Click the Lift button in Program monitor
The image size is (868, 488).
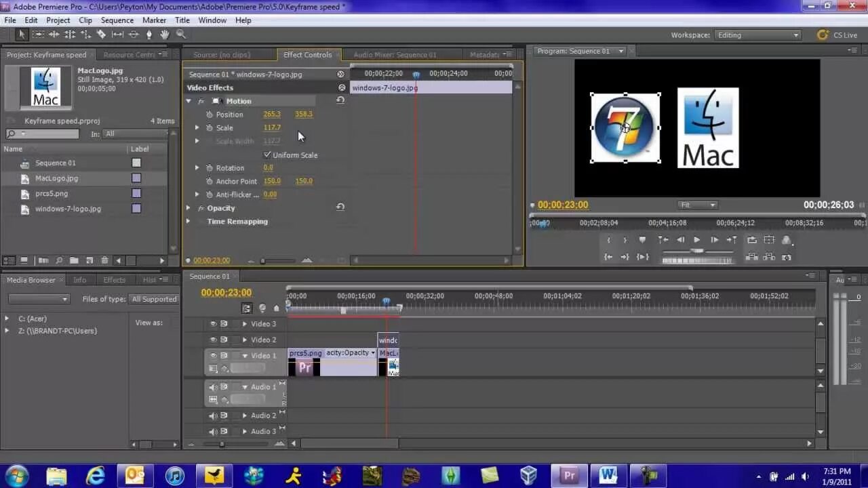point(751,257)
